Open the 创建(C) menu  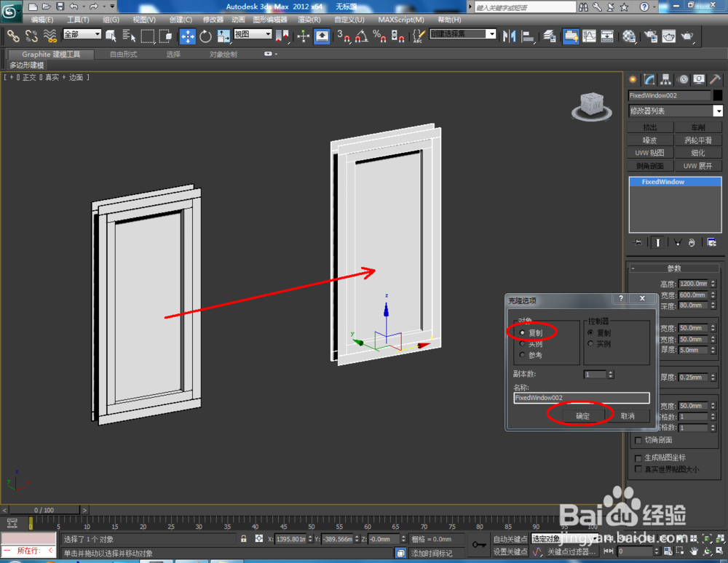[x=181, y=20]
